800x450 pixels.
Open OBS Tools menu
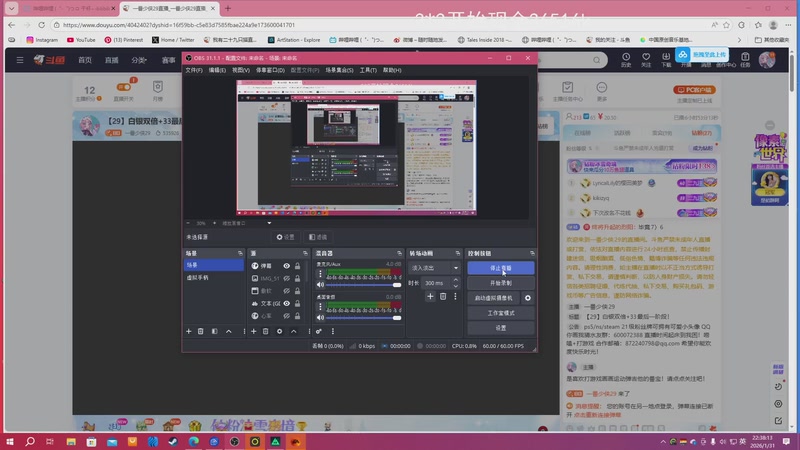coord(368,70)
